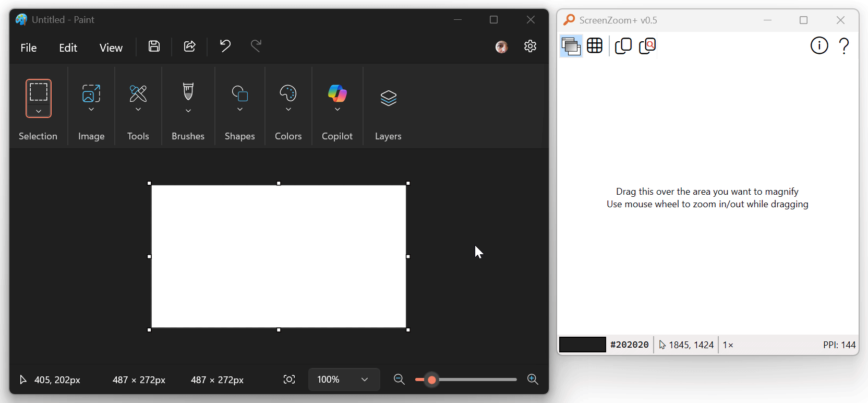Maximize the ScreenZoom+ window
The image size is (868, 403).
(x=804, y=20)
